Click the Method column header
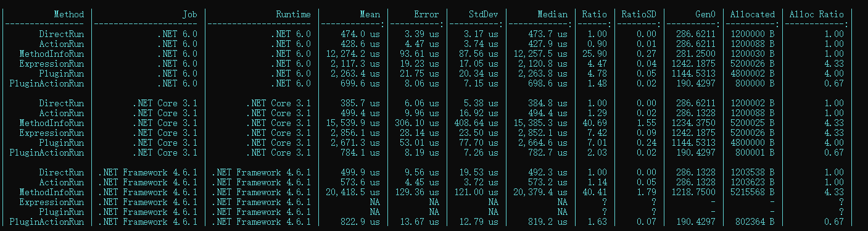Image resolution: width=868 pixels, height=231 pixels. click(x=69, y=14)
